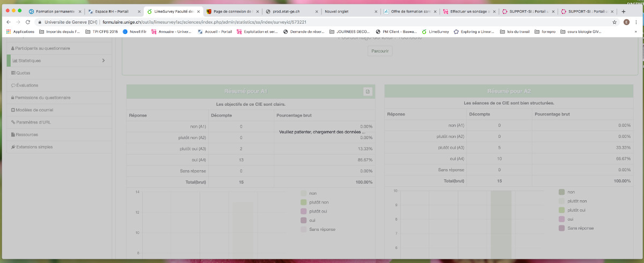Open the LimeSurvey bookmark link
The height and width of the screenshot is (263, 644).
(x=435, y=32)
